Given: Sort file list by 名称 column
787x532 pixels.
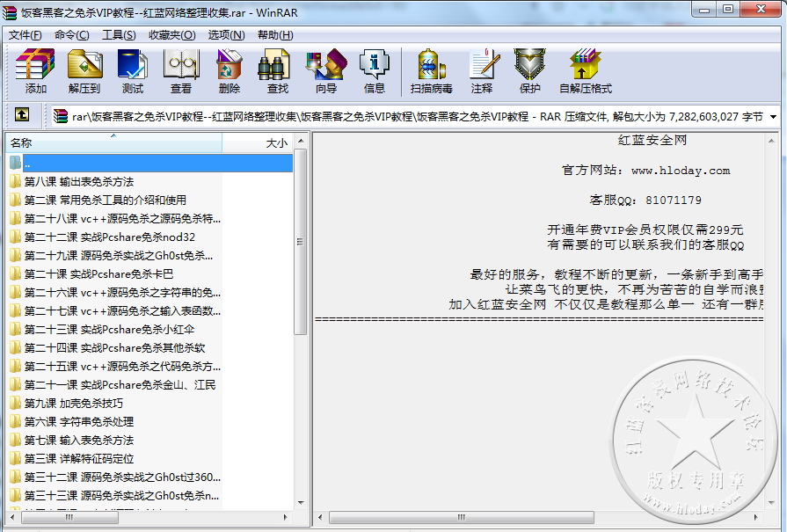Looking at the screenshot, I should [113, 143].
